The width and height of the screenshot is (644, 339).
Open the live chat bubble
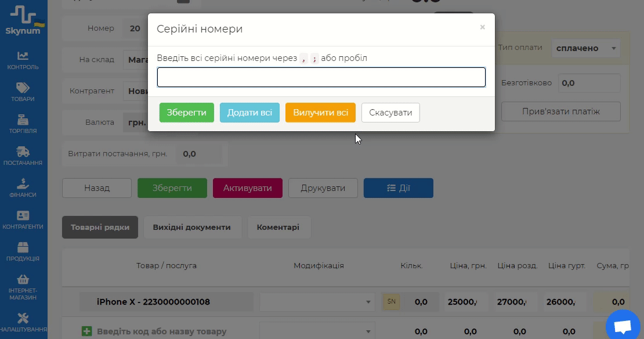pyautogui.click(x=622, y=327)
